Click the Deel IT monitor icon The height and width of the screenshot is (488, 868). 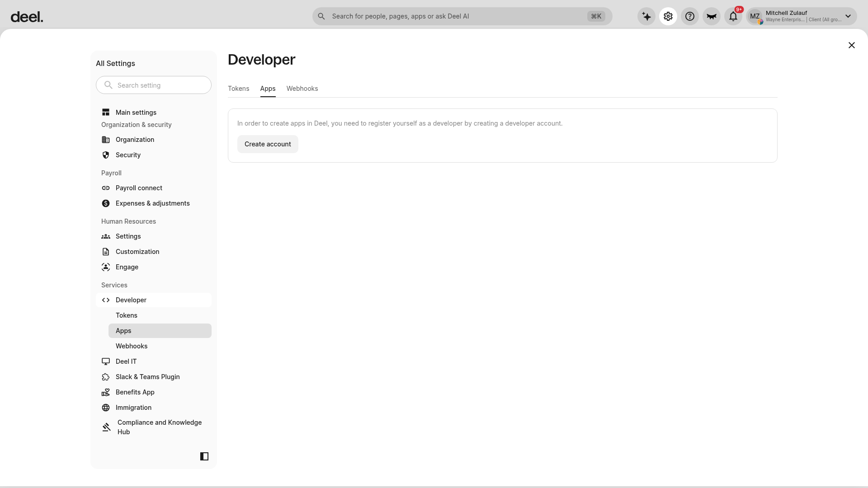tap(106, 361)
